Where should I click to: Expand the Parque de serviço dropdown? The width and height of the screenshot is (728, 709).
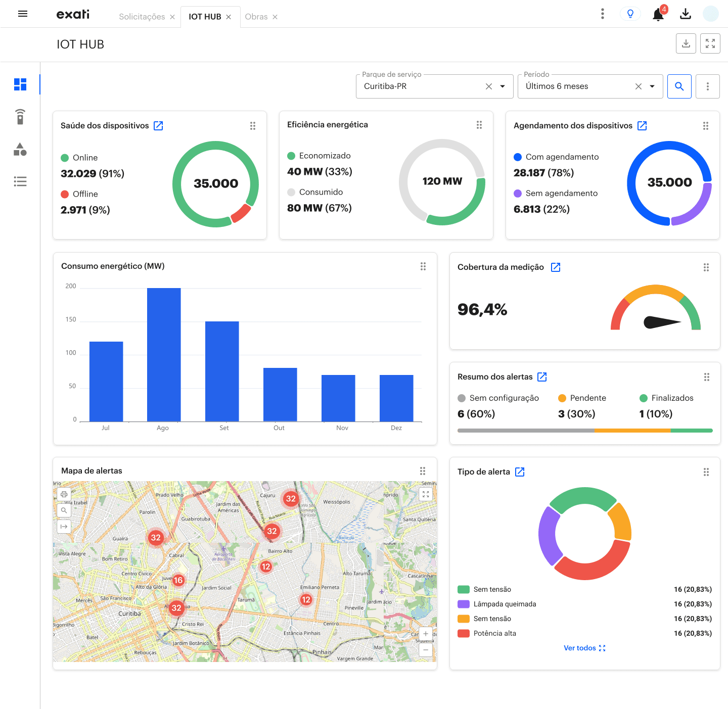(503, 86)
